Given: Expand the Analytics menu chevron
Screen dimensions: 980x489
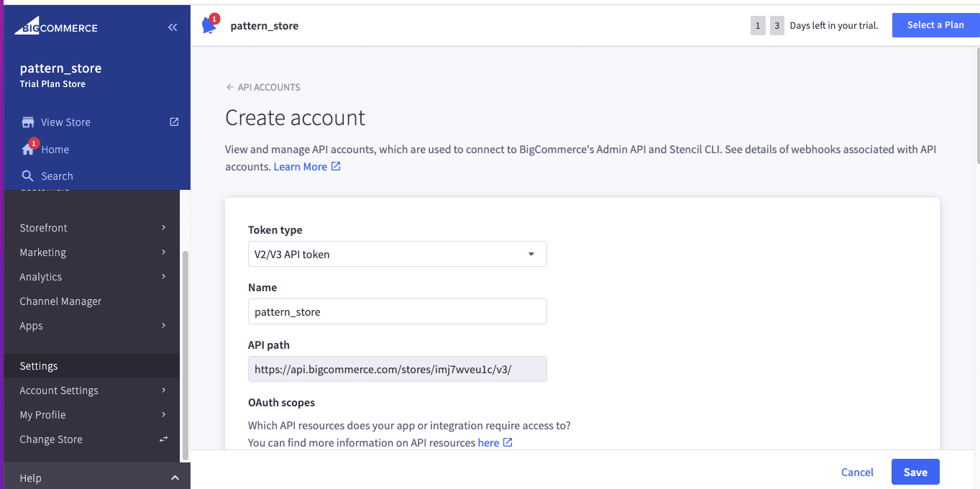Looking at the screenshot, I should pyautogui.click(x=164, y=277).
